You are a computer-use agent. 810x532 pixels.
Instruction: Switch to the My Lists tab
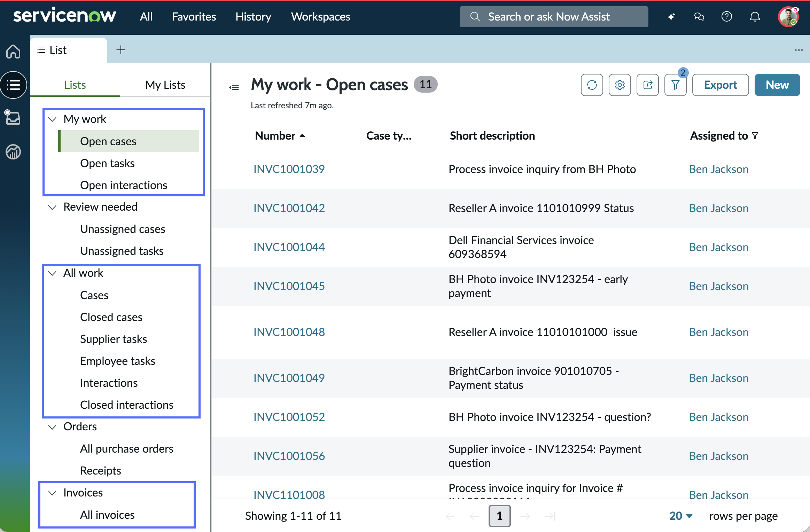point(165,85)
